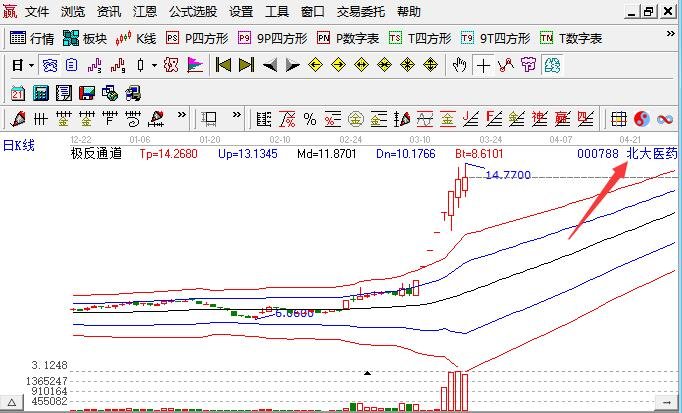The width and height of the screenshot is (682, 413).
Task: Expand the top toolbar overflow chevron
Action: coord(670,34)
